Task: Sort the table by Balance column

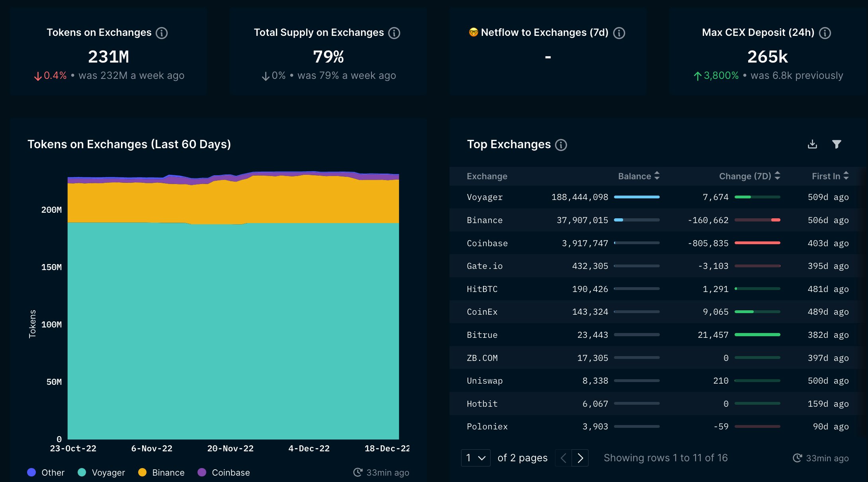Action: (x=657, y=176)
